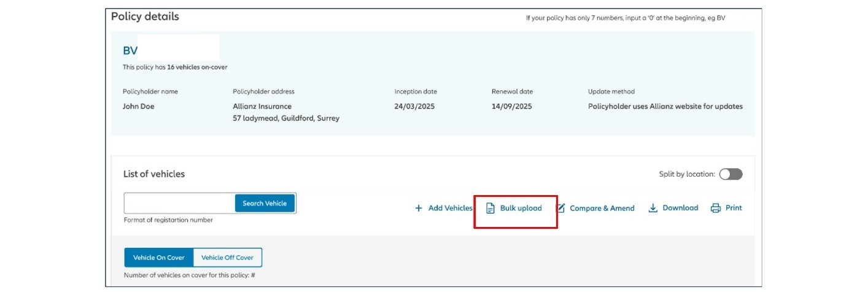
Task: Click the policy number starting with BV
Action: point(130,51)
